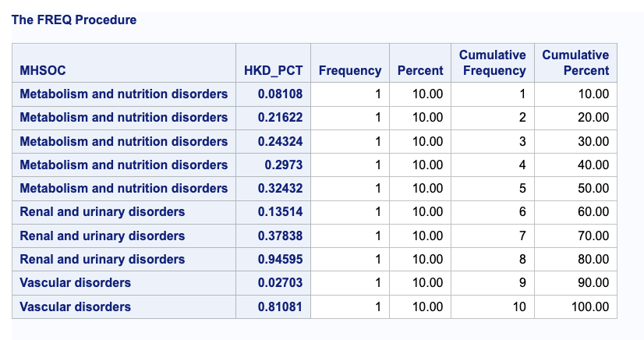Select the HKD_PCT column header
The width and height of the screenshot is (644, 340).
(x=273, y=63)
